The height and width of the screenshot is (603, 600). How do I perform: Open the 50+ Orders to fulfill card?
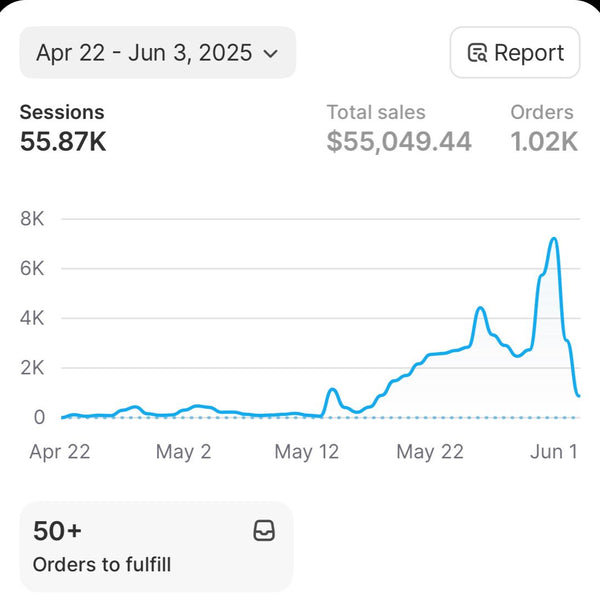pos(156,546)
